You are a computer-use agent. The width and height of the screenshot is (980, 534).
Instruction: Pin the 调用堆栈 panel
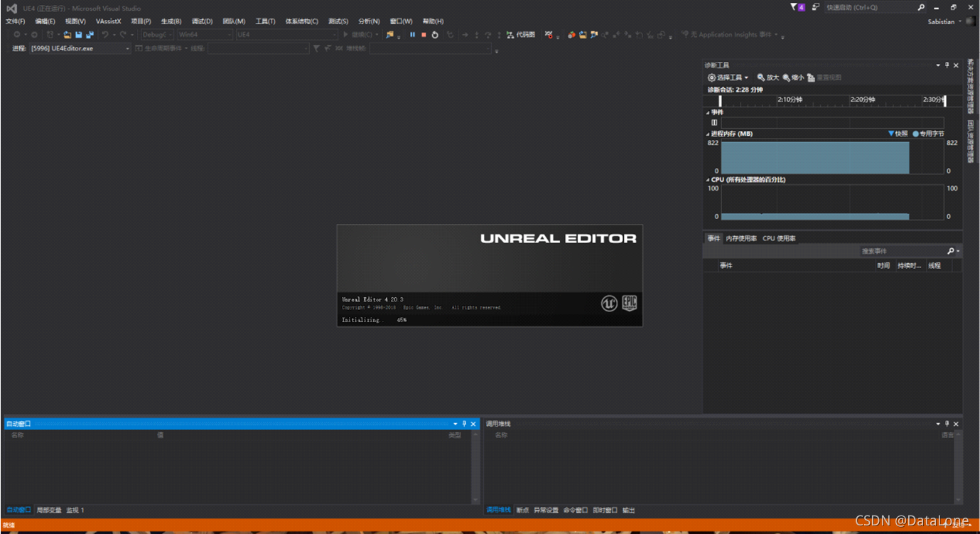(947, 424)
